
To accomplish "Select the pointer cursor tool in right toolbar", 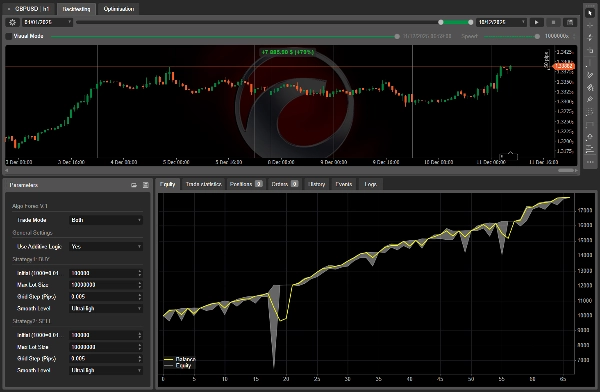I will point(590,13).
